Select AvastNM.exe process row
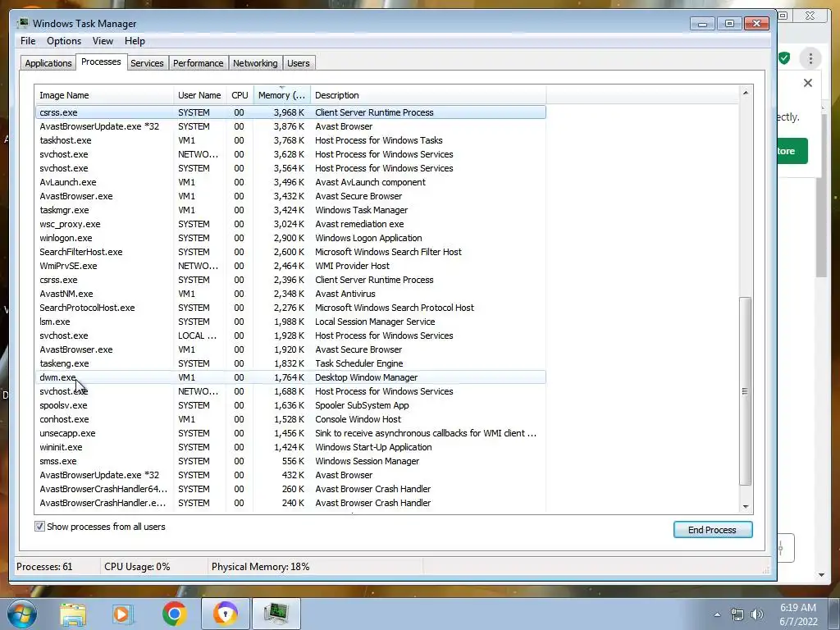 tap(290, 294)
